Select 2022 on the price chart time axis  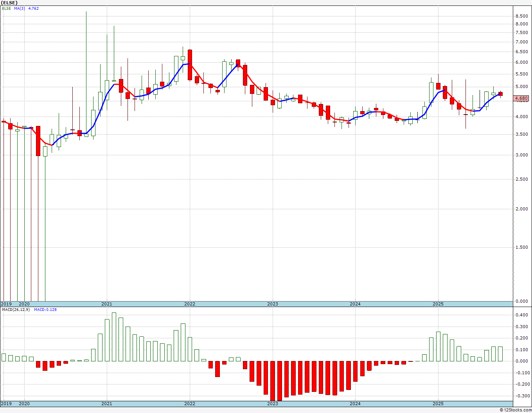tap(190, 304)
